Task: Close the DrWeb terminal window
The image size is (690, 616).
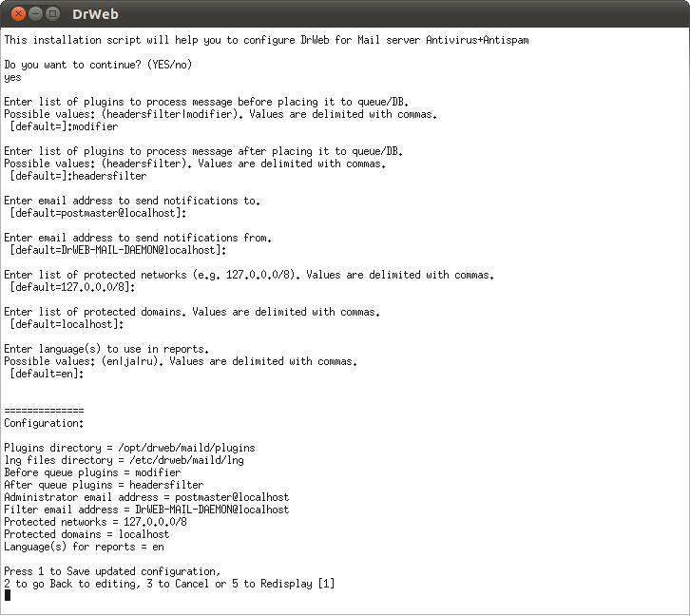Action: (x=18, y=14)
